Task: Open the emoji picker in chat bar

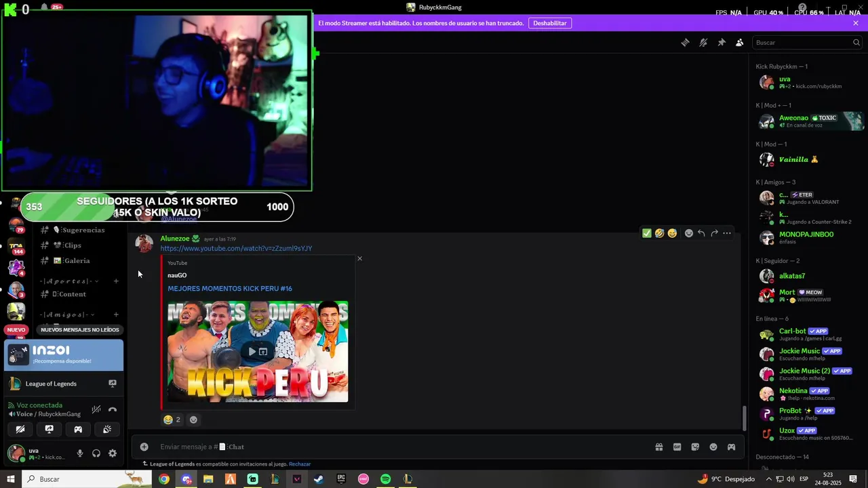Action: pyautogui.click(x=713, y=447)
